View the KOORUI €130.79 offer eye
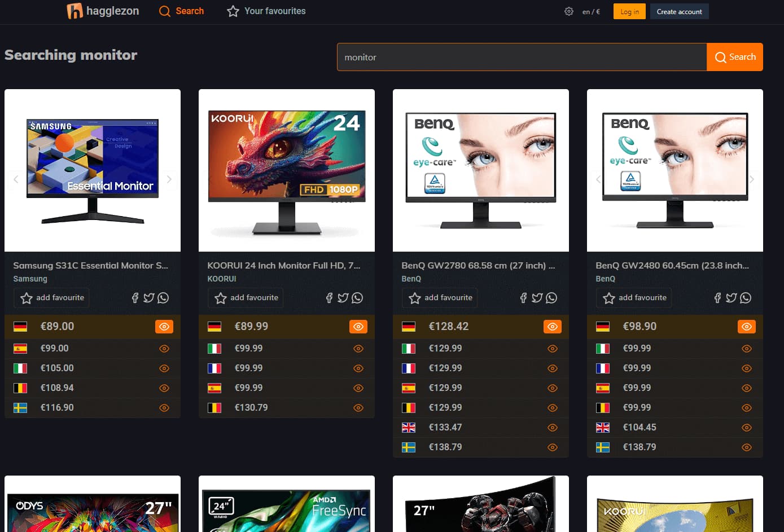Viewport: 784px width, 532px height. [x=358, y=408]
